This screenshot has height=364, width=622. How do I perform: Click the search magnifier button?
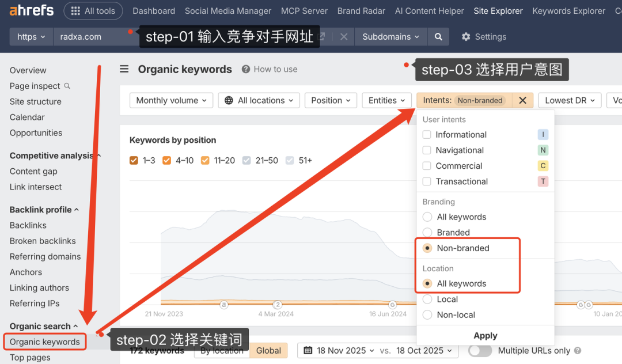438,37
